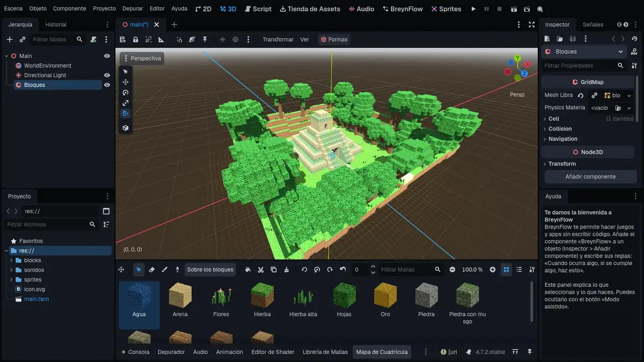Hide the Directional Light node
Viewport: 644px width, 362px height.
click(107, 75)
